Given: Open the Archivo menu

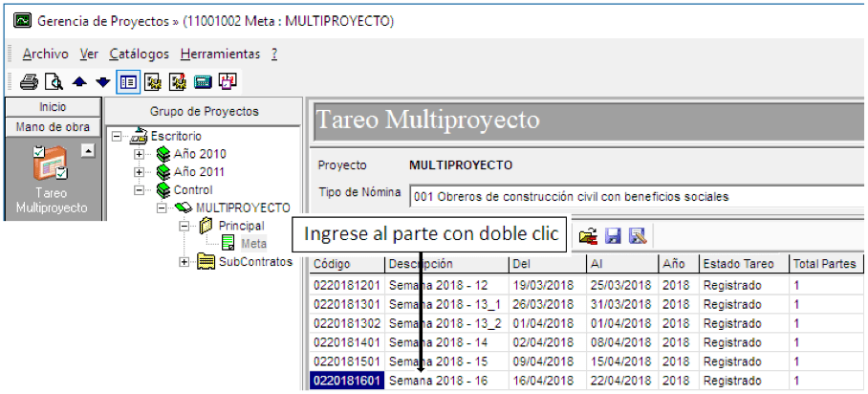Looking at the screenshot, I should pyautogui.click(x=45, y=55).
